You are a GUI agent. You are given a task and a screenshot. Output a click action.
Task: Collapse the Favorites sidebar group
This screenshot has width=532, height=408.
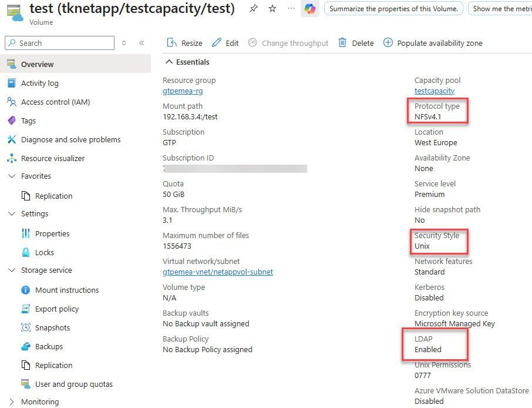[x=12, y=176]
